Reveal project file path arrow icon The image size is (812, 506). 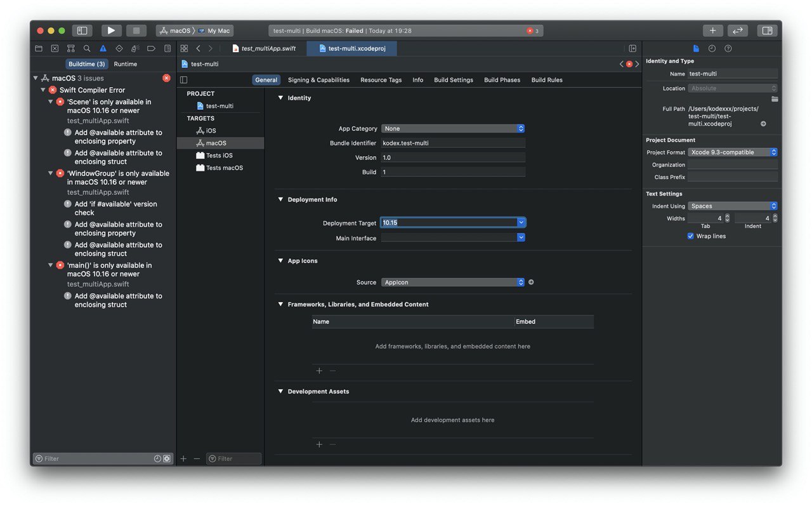(x=763, y=124)
